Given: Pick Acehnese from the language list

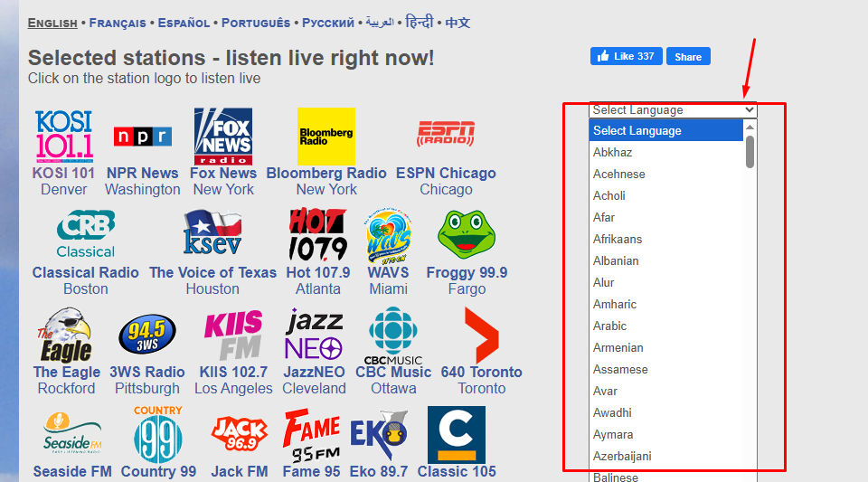Looking at the screenshot, I should coord(666,174).
